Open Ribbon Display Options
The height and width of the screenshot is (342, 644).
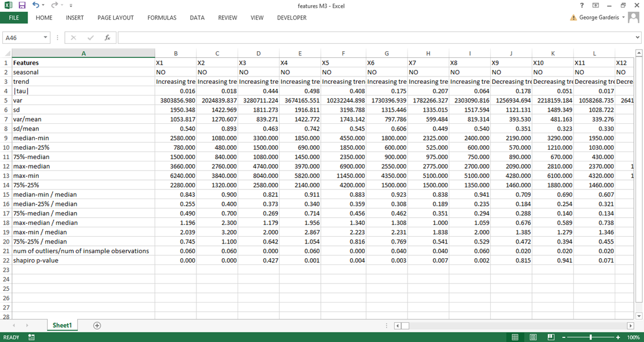click(595, 5)
